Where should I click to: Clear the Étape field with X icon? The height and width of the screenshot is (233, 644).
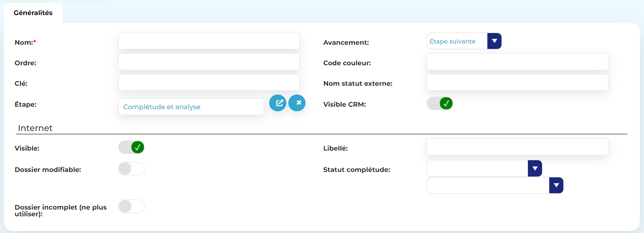[297, 103]
